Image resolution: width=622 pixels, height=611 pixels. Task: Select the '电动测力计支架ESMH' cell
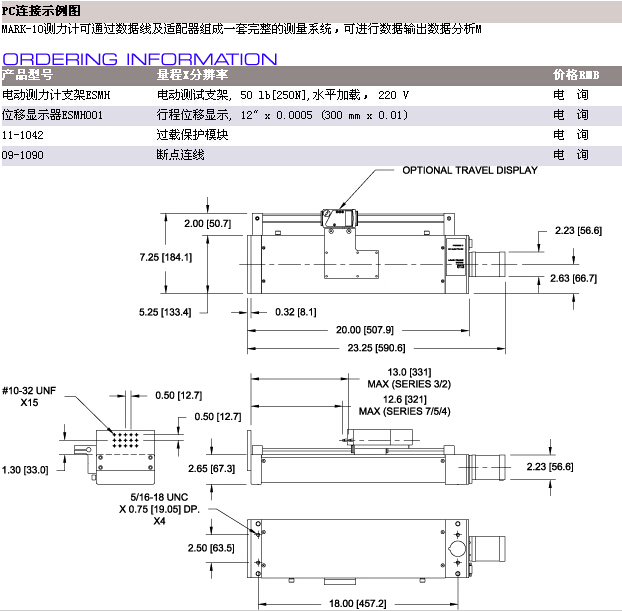point(56,95)
